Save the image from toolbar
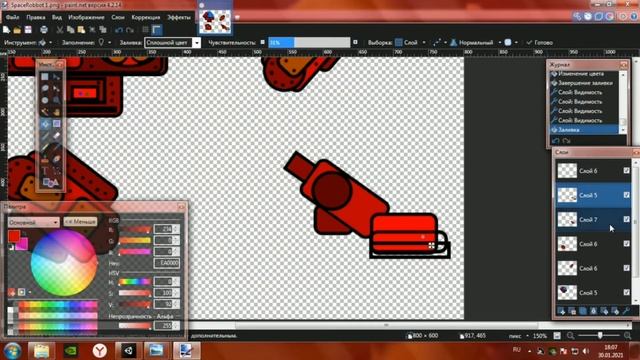The height and width of the screenshot is (360, 640). [28, 30]
